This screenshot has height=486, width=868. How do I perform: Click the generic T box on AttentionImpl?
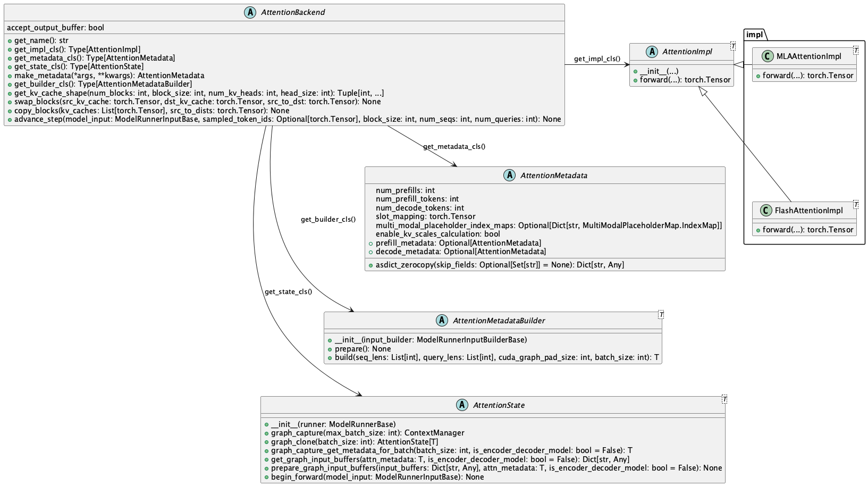click(733, 46)
